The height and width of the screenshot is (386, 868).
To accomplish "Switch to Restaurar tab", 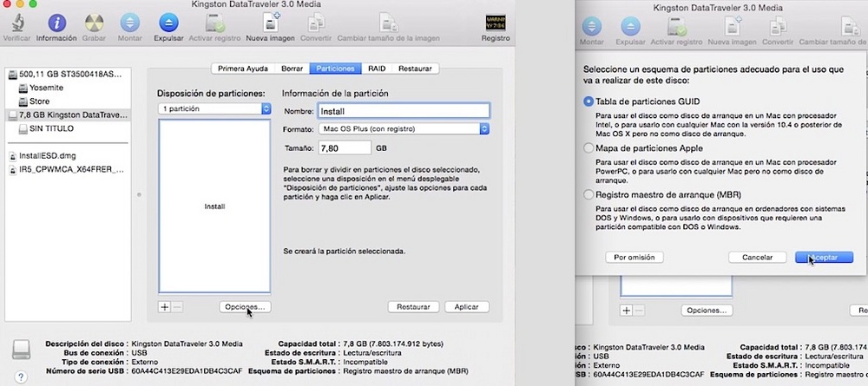I will click(x=415, y=69).
